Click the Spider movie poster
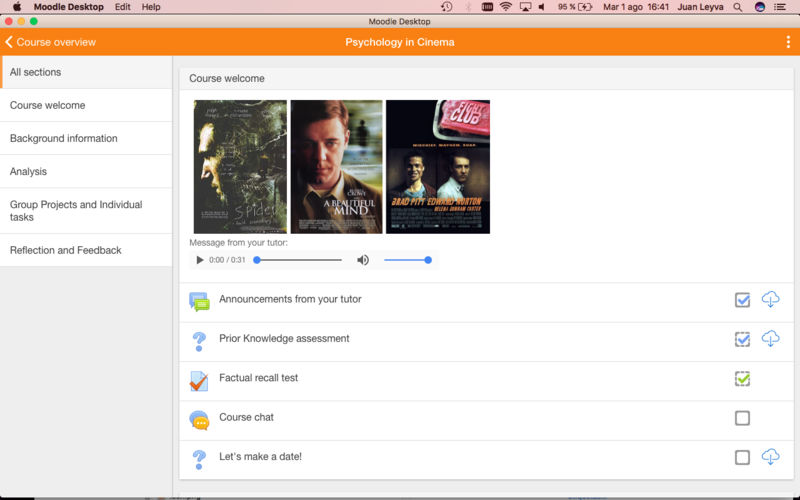The width and height of the screenshot is (800, 500). (240, 167)
